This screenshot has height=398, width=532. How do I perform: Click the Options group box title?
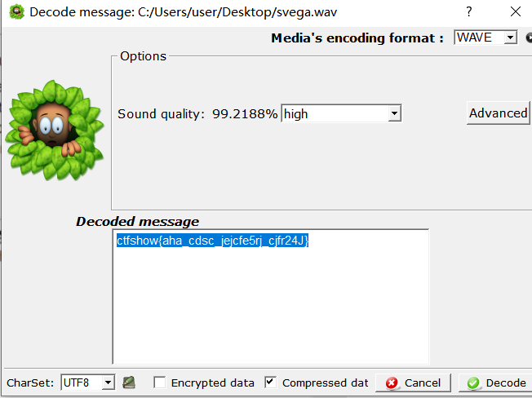pos(143,56)
